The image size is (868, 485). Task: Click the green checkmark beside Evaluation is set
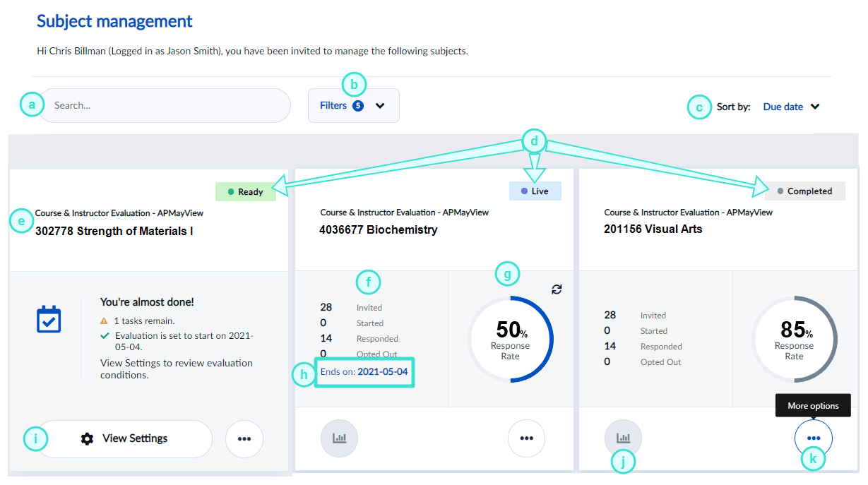(x=105, y=335)
